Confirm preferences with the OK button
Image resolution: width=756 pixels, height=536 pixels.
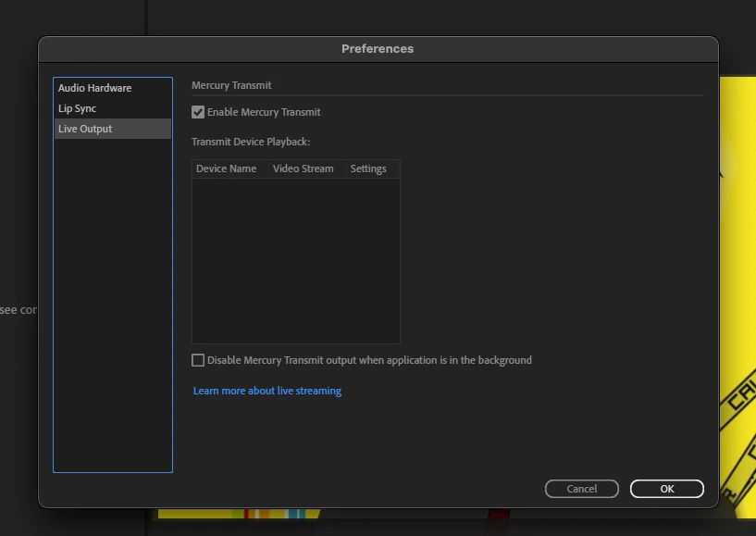tap(667, 489)
